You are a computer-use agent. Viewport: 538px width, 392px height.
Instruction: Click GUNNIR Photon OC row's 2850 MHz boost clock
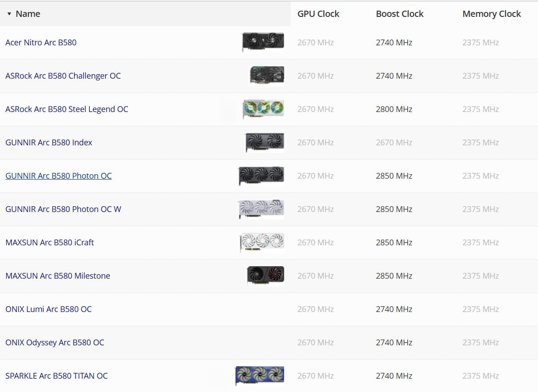[394, 176]
